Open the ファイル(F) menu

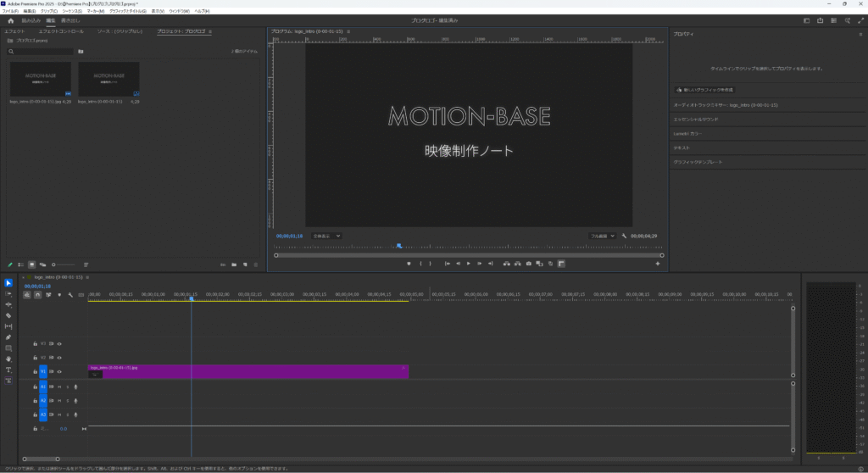[x=10, y=11]
